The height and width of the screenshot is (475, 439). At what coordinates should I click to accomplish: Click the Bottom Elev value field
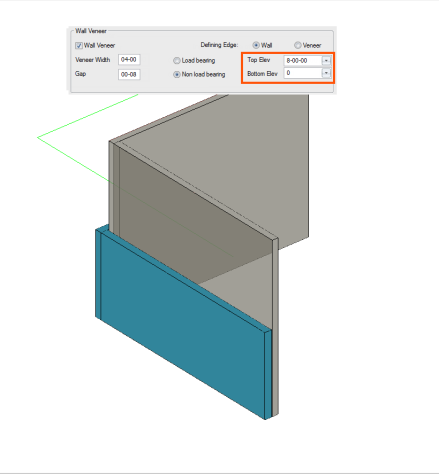(303, 73)
